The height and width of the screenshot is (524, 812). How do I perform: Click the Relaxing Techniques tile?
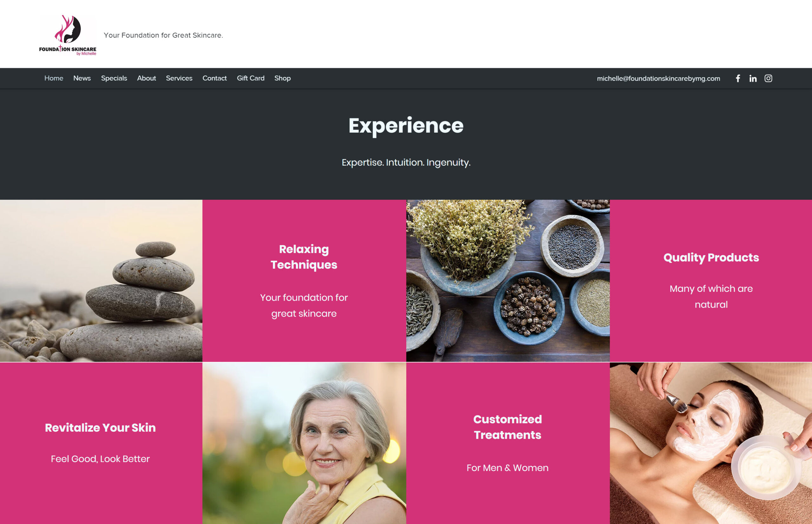pos(304,281)
